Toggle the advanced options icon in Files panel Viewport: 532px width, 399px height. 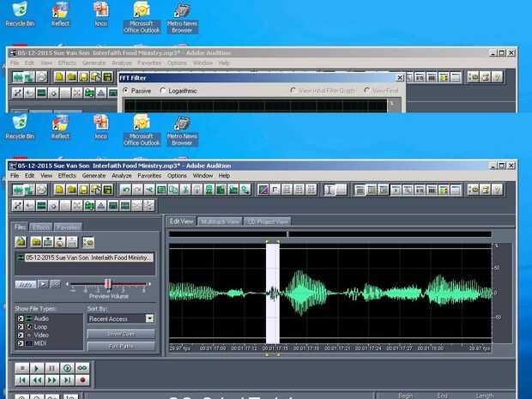(88, 242)
